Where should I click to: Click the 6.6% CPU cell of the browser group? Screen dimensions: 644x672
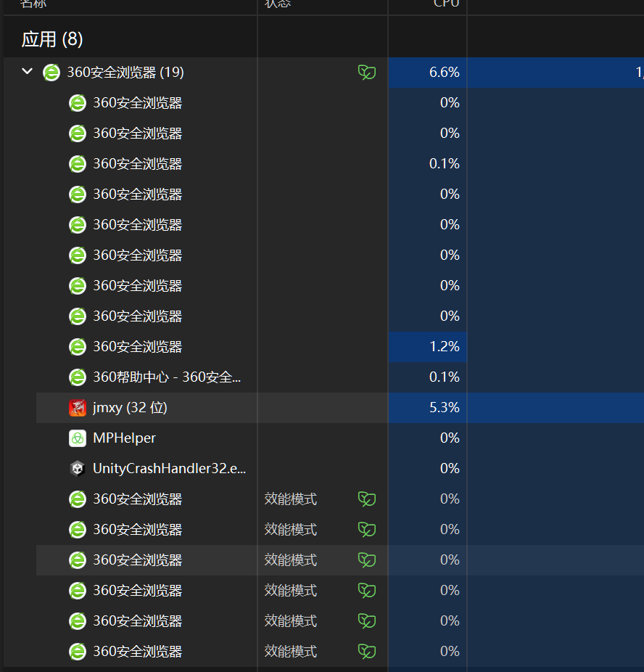[x=444, y=73]
